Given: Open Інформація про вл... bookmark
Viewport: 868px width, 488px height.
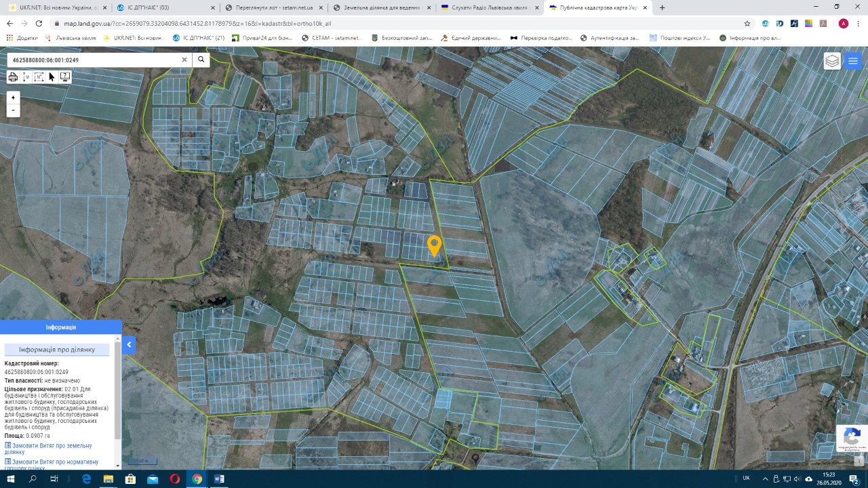Looking at the screenshot, I should (750, 38).
